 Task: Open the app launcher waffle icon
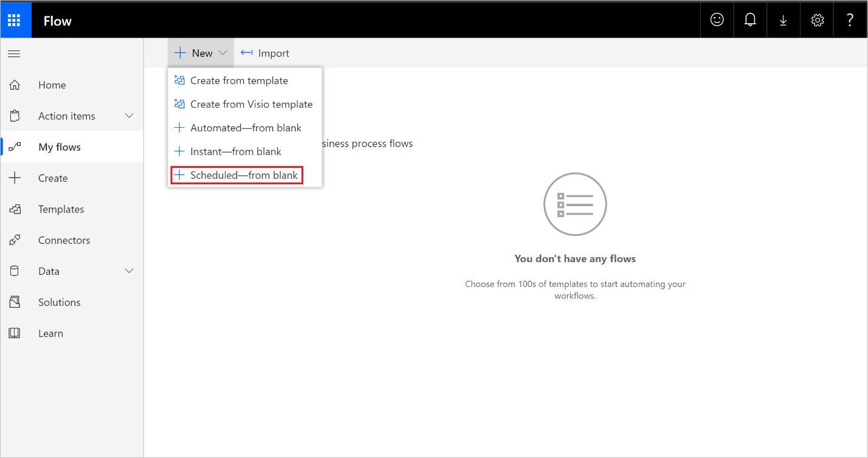click(14, 20)
